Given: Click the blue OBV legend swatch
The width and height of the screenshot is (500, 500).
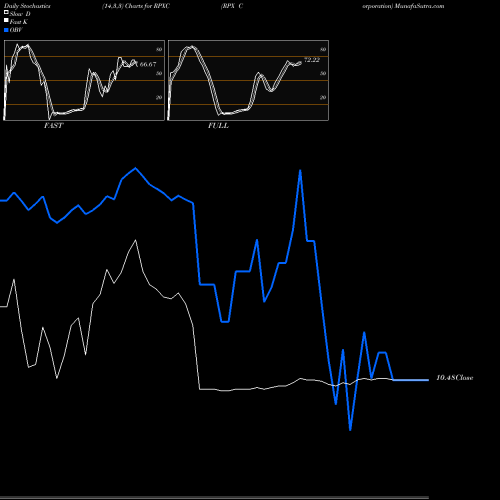Looking at the screenshot, I should [6, 30].
